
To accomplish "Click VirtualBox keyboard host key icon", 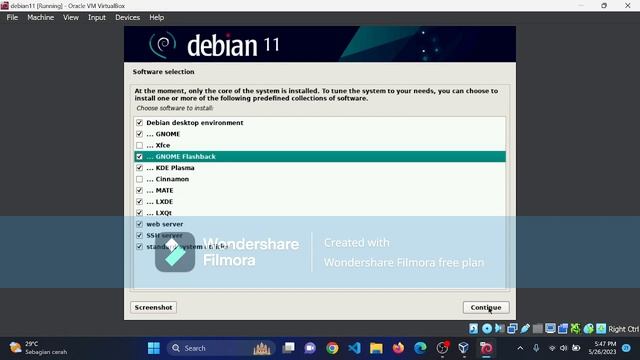I will pos(601,329).
